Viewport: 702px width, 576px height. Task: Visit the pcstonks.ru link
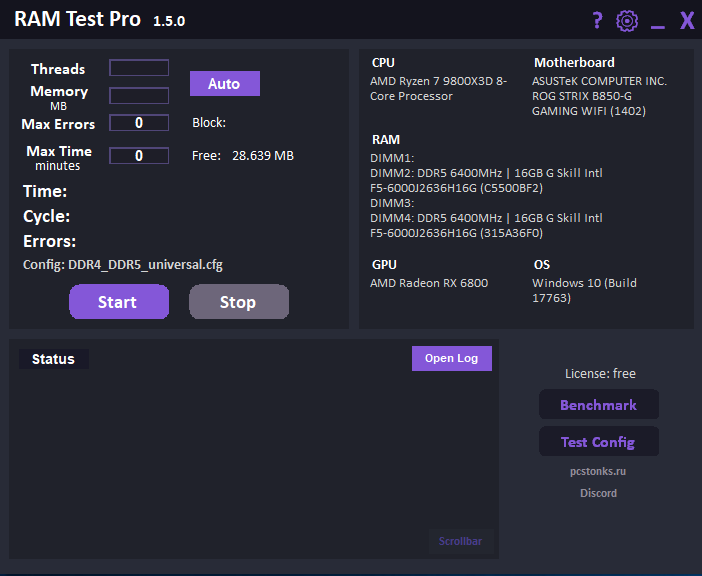point(598,471)
